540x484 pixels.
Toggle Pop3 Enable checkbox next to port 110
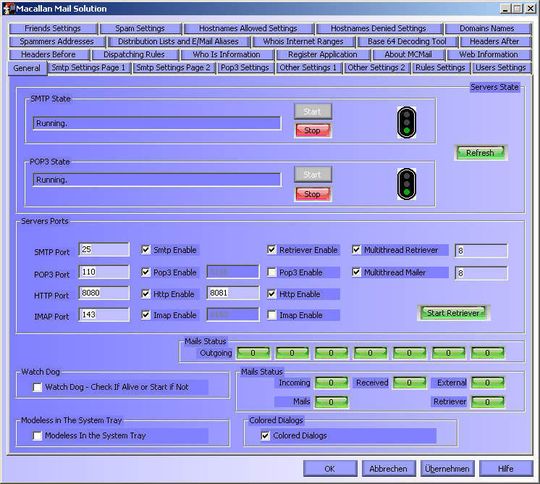pos(146,272)
